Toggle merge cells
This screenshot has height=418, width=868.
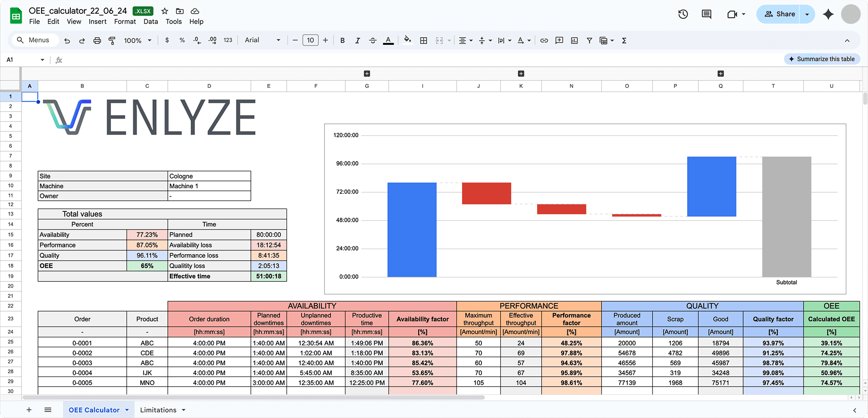439,41
